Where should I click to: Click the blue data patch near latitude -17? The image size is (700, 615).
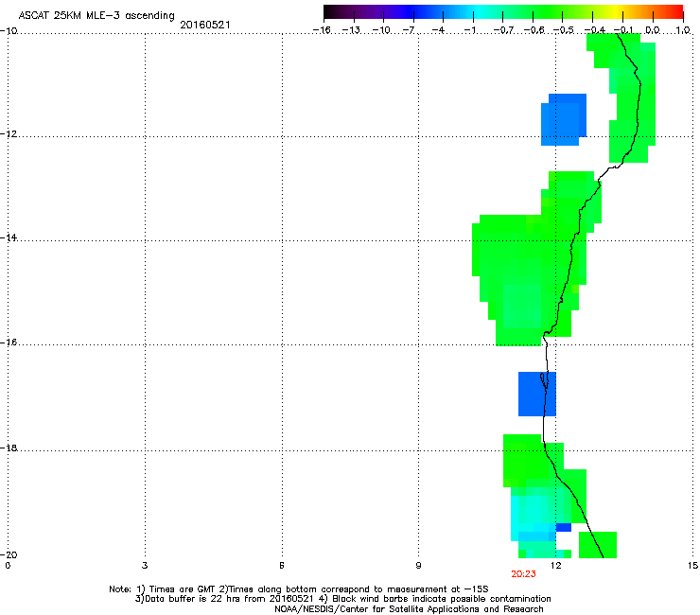coord(537,394)
